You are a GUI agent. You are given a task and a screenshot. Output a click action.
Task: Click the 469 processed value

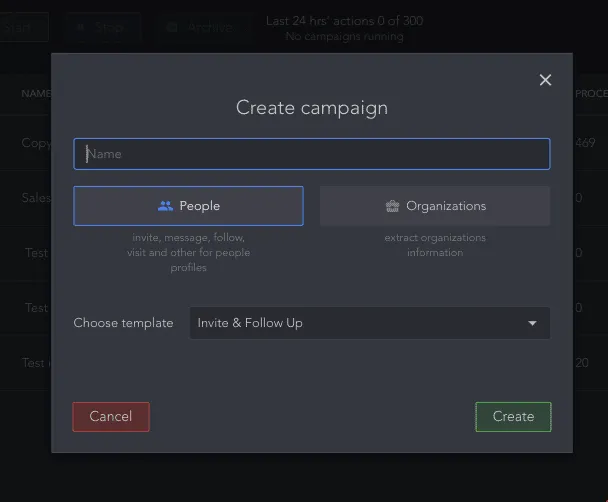click(585, 143)
